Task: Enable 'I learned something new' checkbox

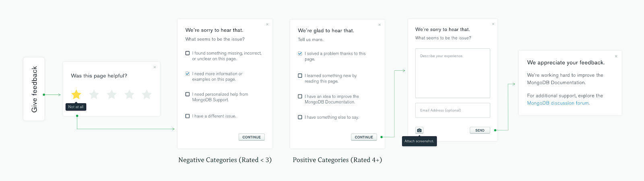Action: point(300,76)
